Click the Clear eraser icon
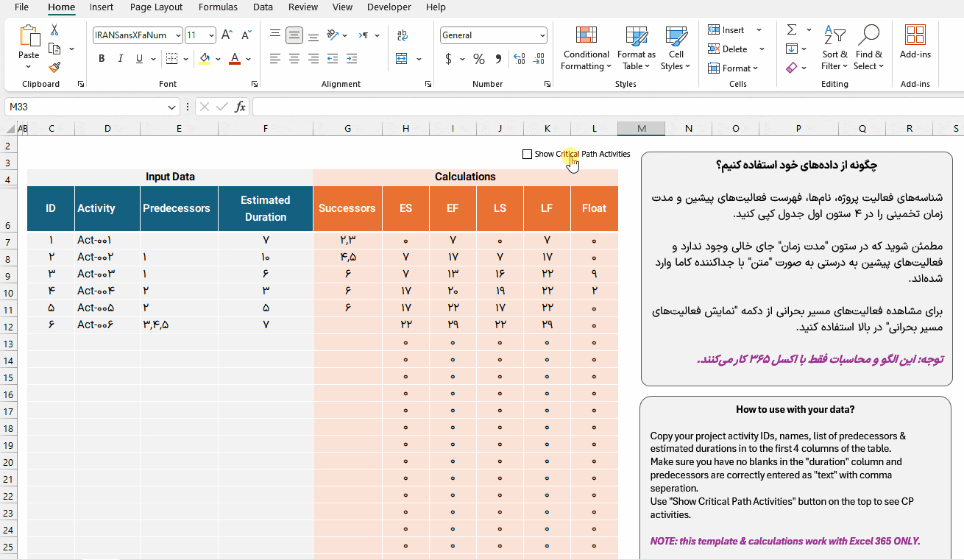Viewport: 964px width, 560px height. (792, 68)
